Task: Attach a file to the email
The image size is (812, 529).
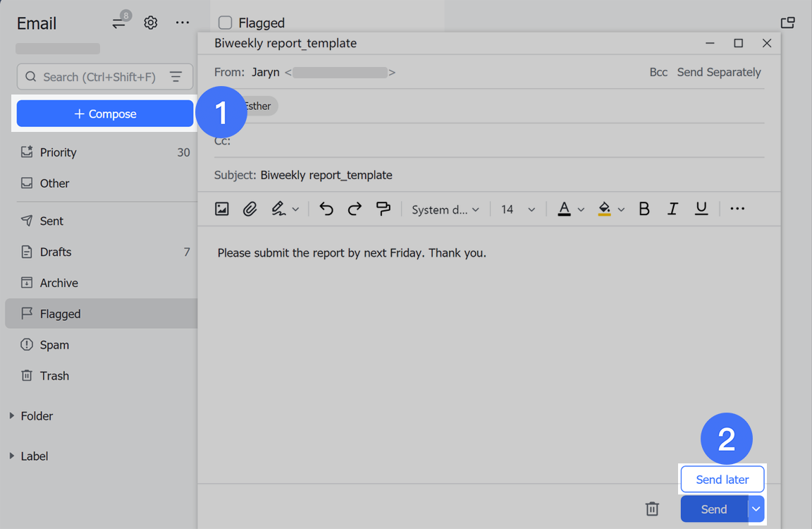Action: pos(250,209)
